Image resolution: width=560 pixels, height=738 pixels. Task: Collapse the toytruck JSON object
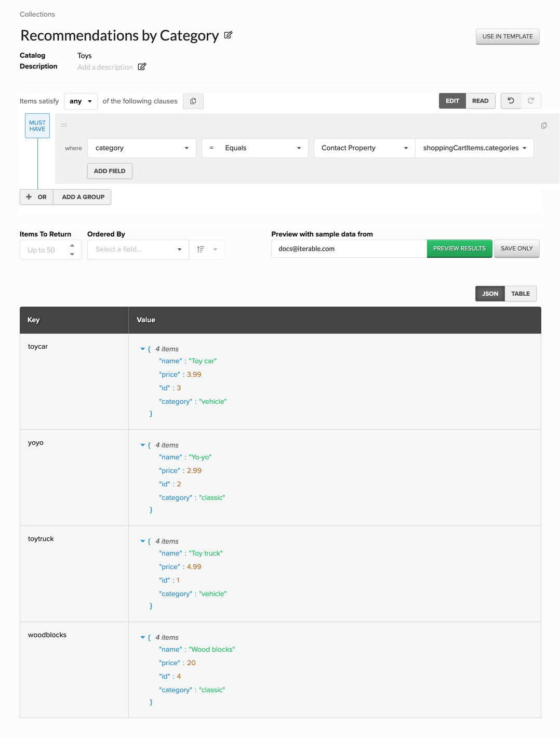pyautogui.click(x=143, y=541)
